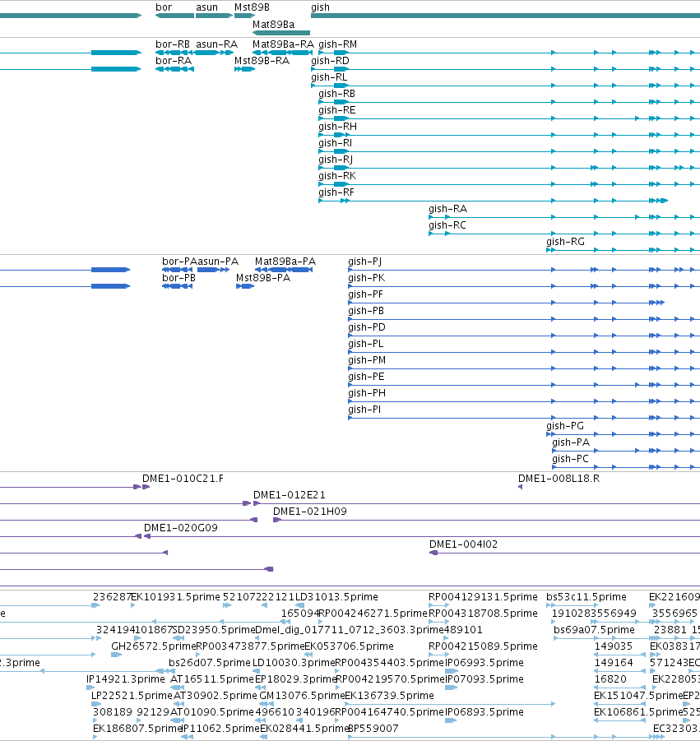Select EST label bs53c11.5prime
The height and width of the screenshot is (741, 700).
(x=586, y=597)
